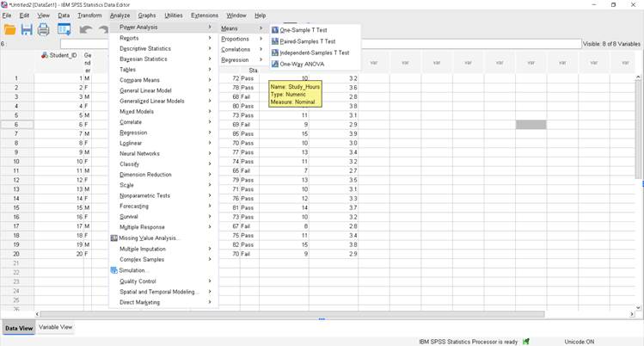This screenshot has height=346, width=644.
Task: Switch to Variable View tab
Action: [x=56, y=328]
